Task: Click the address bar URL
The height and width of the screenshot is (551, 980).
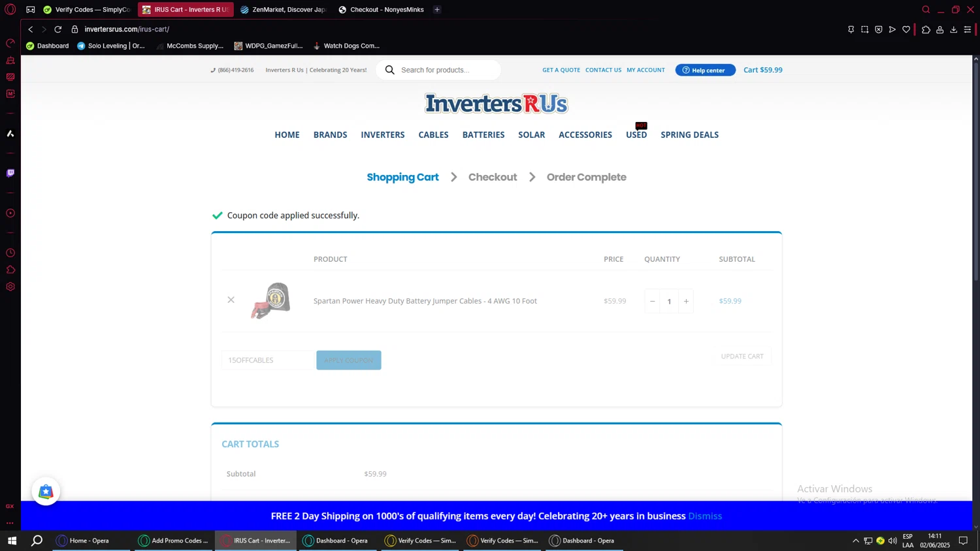Action: coord(127,29)
